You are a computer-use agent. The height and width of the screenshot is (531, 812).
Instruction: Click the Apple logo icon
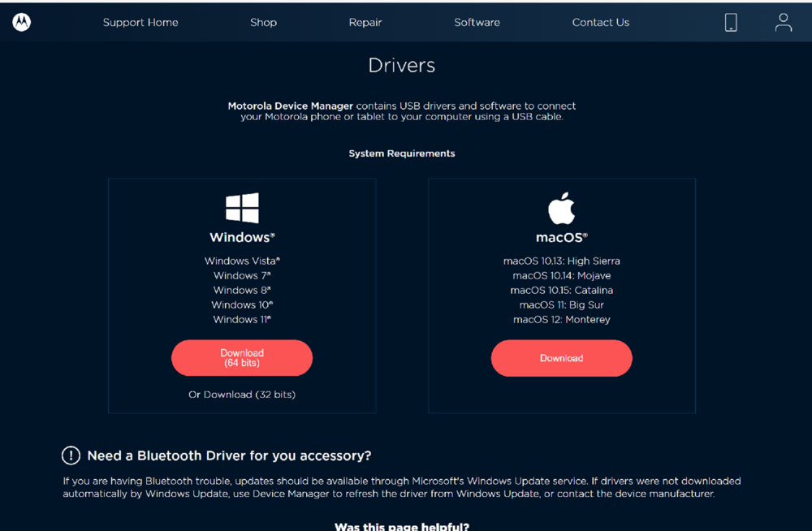561,208
